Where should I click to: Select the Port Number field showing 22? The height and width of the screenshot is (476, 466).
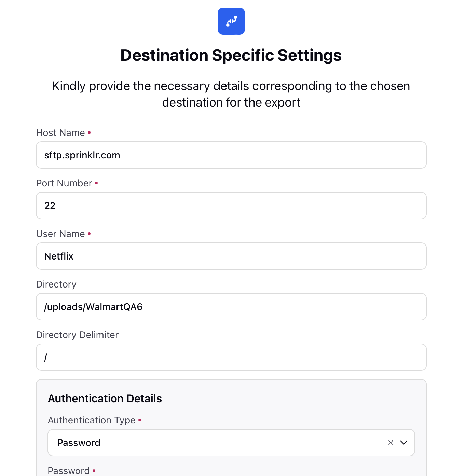(231, 206)
